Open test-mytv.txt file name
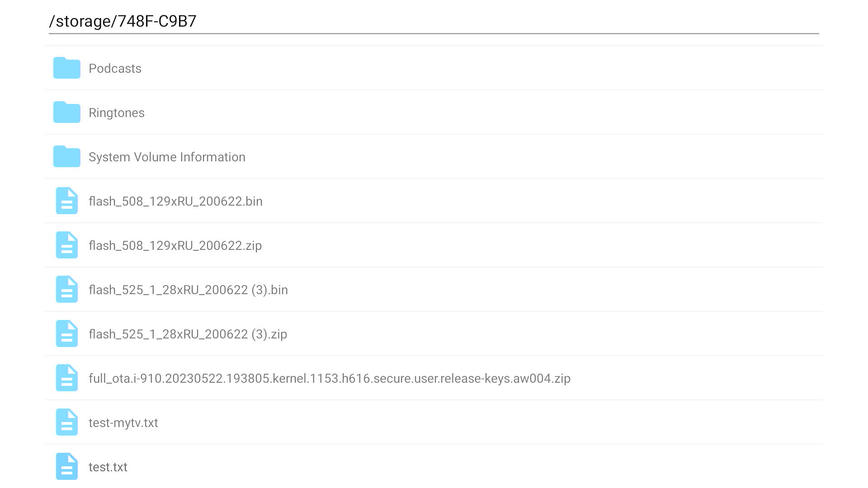868x488 pixels. coord(123,423)
